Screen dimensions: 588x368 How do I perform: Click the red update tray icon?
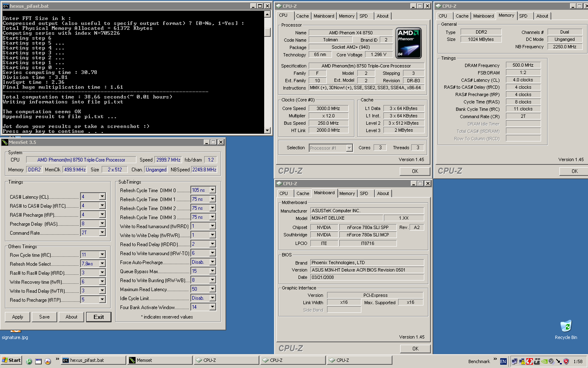[530, 361]
